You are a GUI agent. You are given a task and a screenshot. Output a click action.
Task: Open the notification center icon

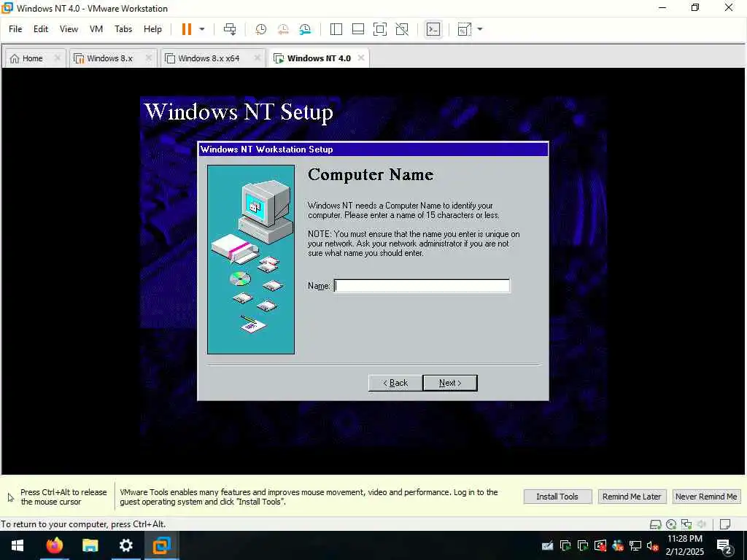[724, 545]
